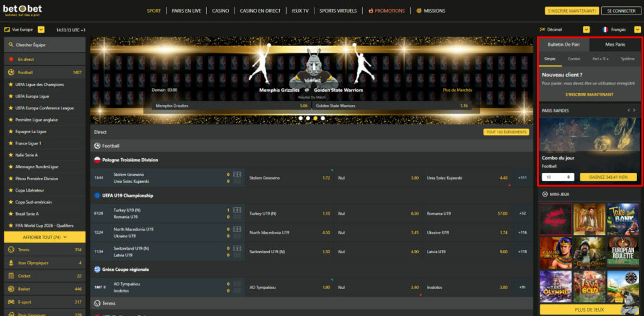Viewport: 644px width, 316px height.
Task: Click the star next to France Ligue 1
Action: coord(11,143)
